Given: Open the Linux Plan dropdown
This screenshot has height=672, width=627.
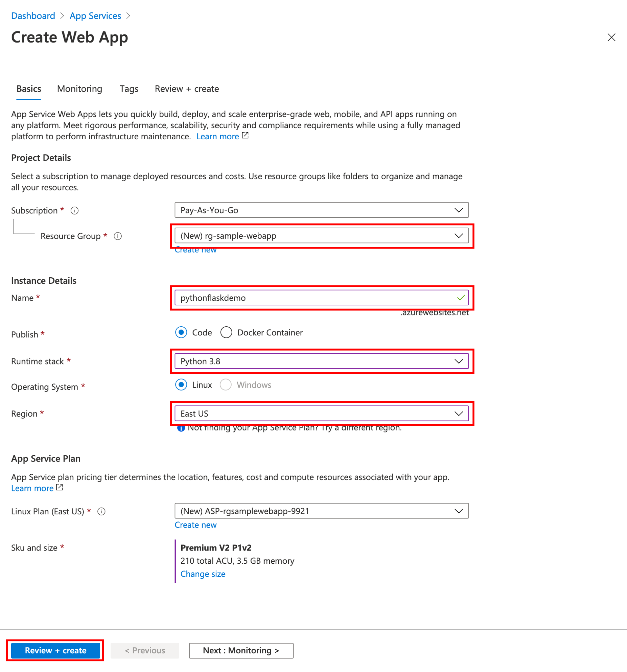Looking at the screenshot, I should pos(321,511).
